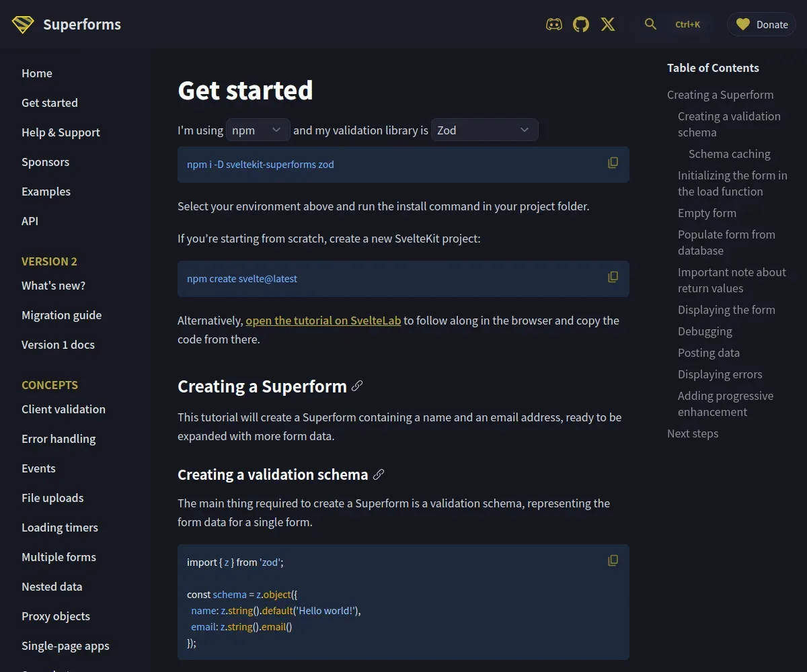807x672 pixels.
Task: Open Proxy objects concept page
Action: point(56,616)
